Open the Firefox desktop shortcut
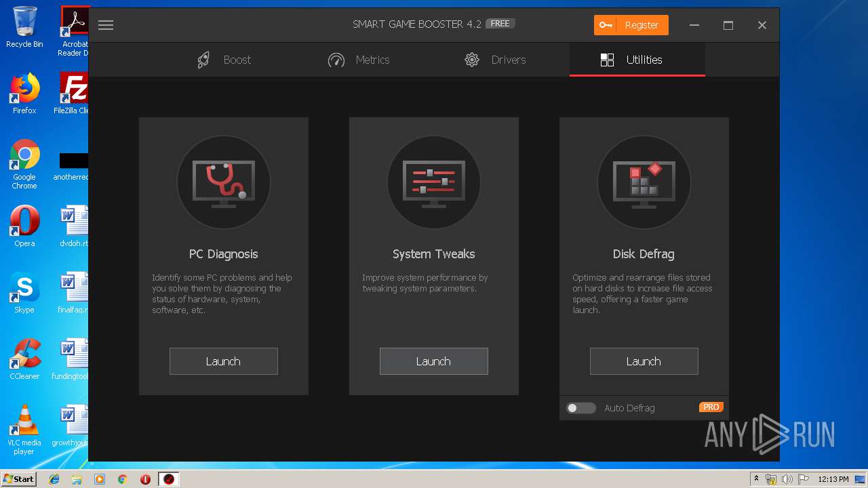868x488 pixels. [x=24, y=94]
